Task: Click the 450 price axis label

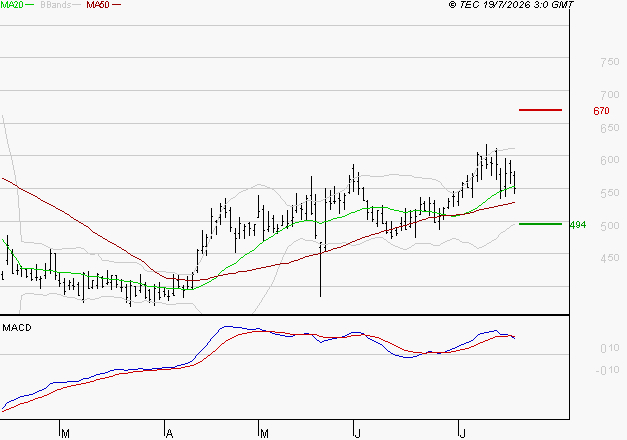Action: click(x=609, y=258)
